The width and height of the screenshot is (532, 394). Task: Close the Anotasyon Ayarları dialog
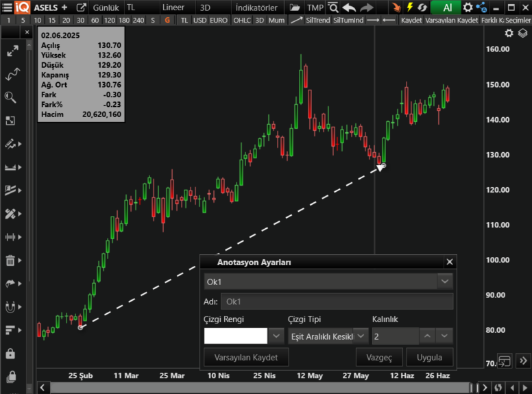coord(450,262)
